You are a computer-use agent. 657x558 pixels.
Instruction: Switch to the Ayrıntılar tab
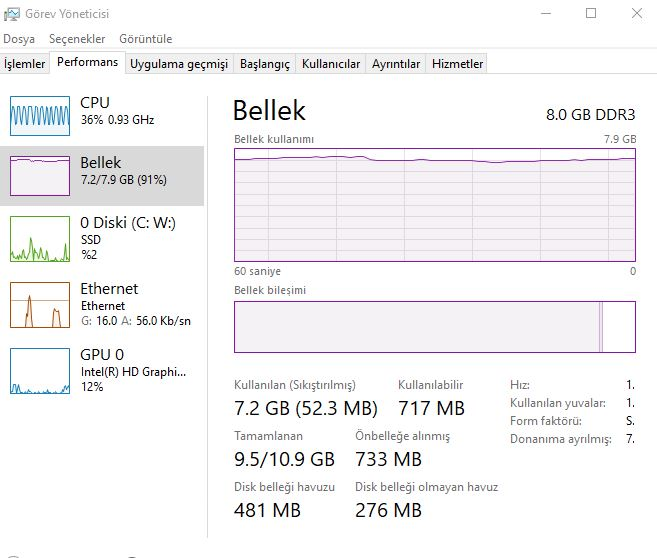click(396, 64)
